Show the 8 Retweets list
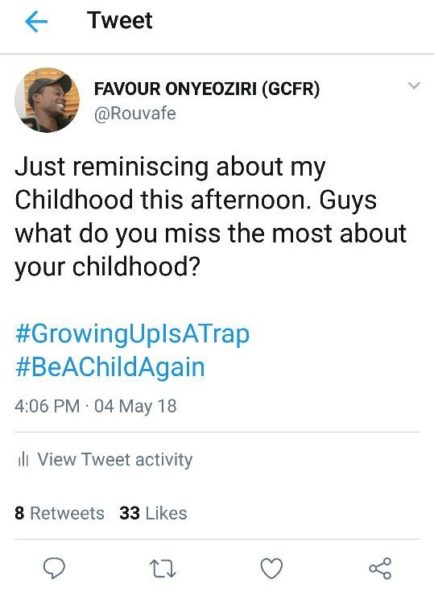 (x=59, y=514)
